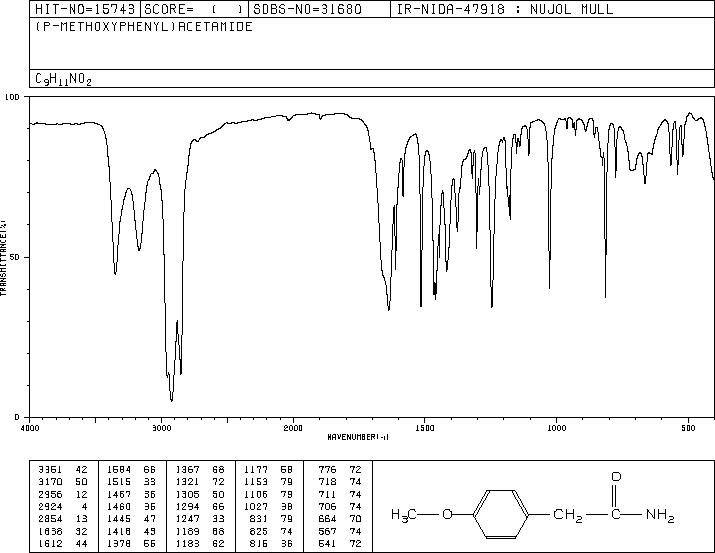Viewport: 715px width, 553px height.
Task: Click the 718 peak entry
Action: 327,482
